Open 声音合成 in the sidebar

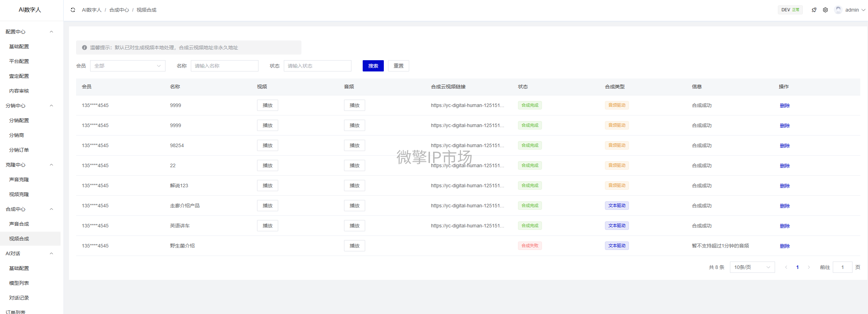[x=19, y=224]
